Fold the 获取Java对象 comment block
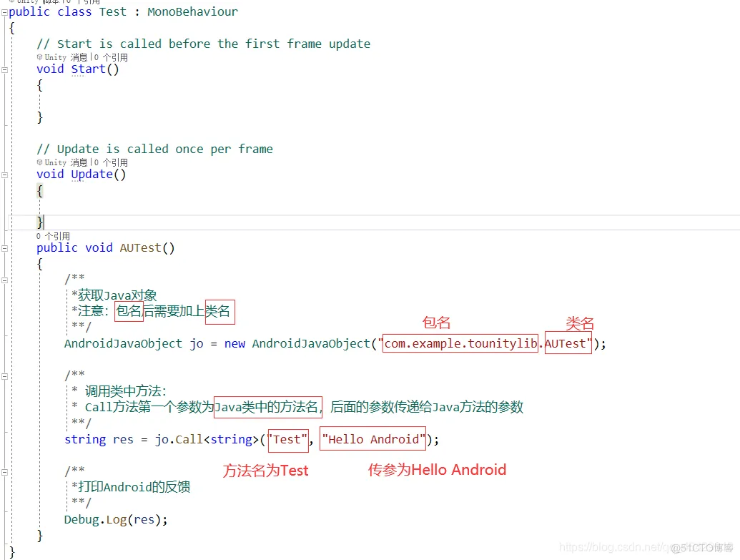 [4, 280]
